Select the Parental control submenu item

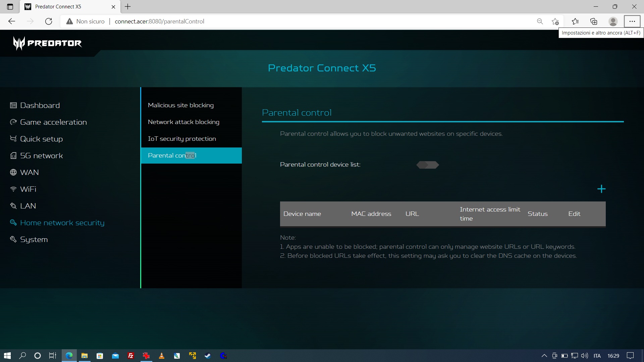pos(191,156)
